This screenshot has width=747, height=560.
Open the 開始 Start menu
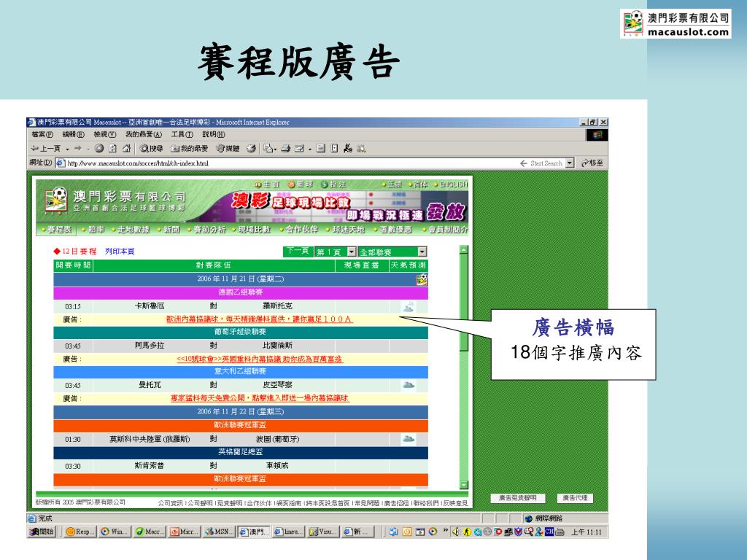click(x=42, y=532)
